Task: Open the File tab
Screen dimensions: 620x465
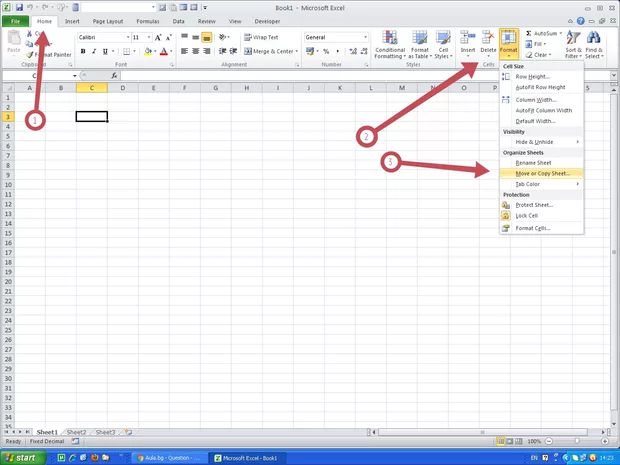Action: point(15,21)
